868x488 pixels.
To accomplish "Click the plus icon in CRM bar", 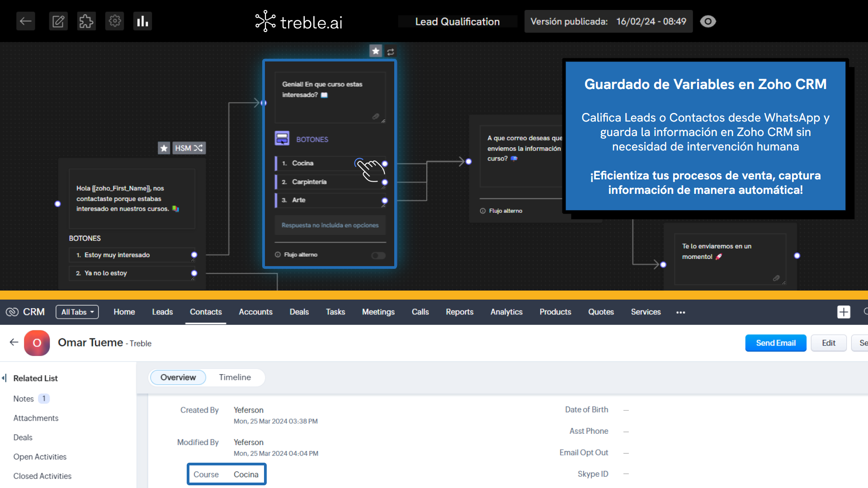I will coord(844,312).
